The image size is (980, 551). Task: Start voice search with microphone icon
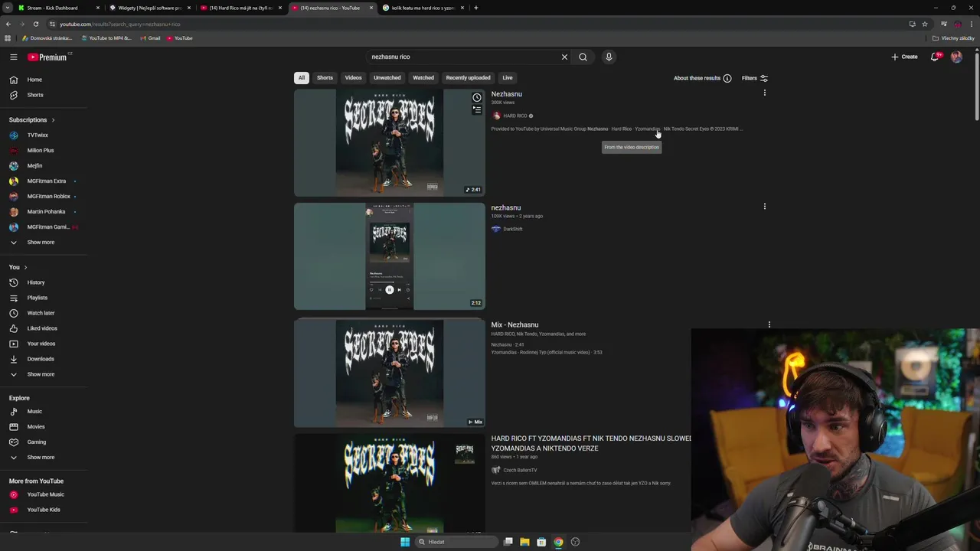pos(609,57)
